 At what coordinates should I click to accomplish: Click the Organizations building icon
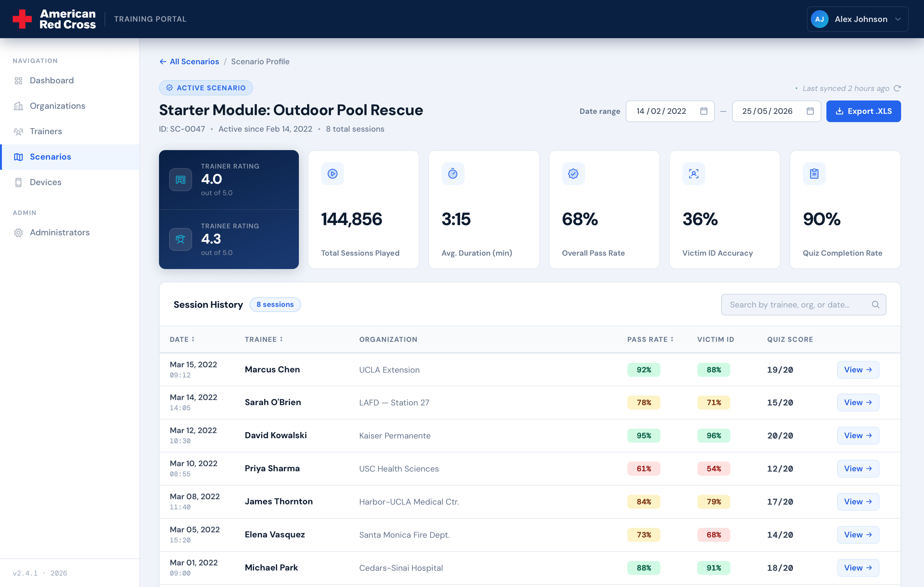click(x=18, y=106)
